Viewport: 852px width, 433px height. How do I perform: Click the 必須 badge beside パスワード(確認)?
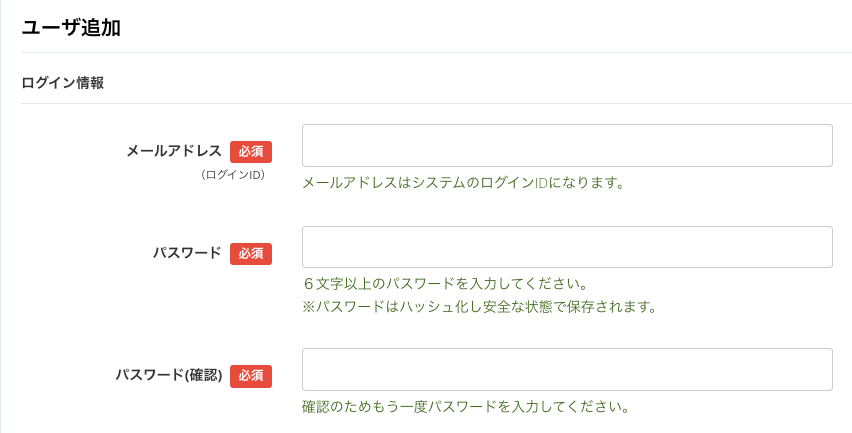tap(251, 376)
